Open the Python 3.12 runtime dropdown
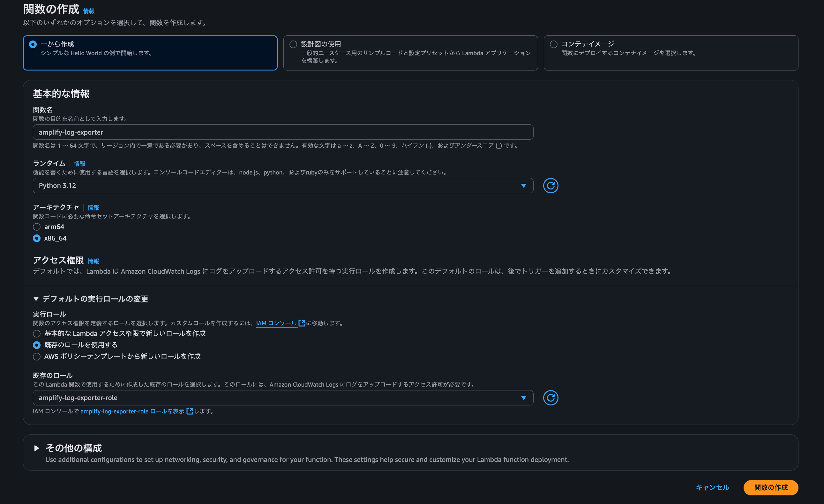 (x=282, y=185)
